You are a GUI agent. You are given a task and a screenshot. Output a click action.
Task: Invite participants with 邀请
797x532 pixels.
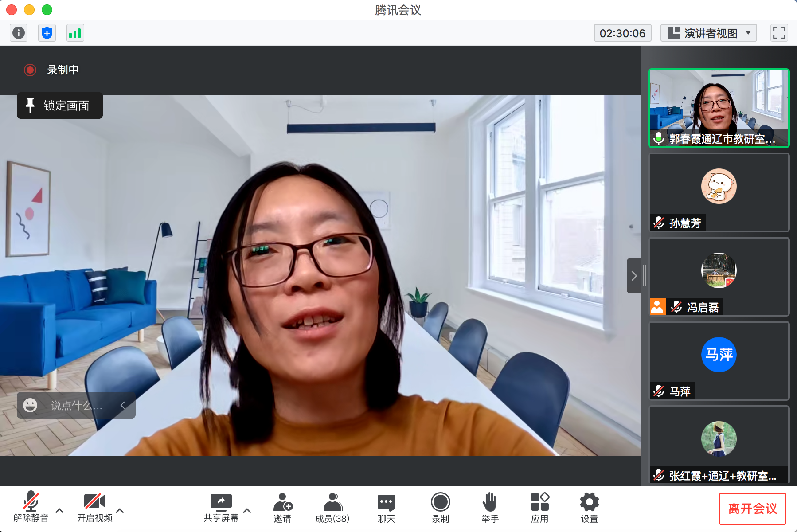coord(282,507)
